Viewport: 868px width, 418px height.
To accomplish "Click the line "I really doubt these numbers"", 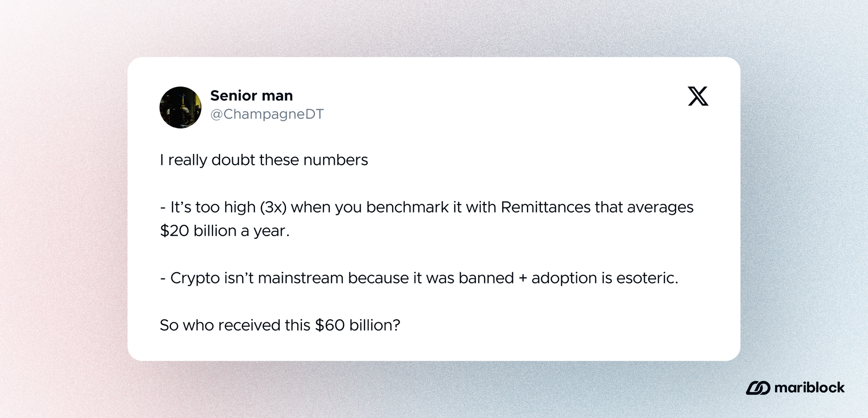I will coord(264,160).
